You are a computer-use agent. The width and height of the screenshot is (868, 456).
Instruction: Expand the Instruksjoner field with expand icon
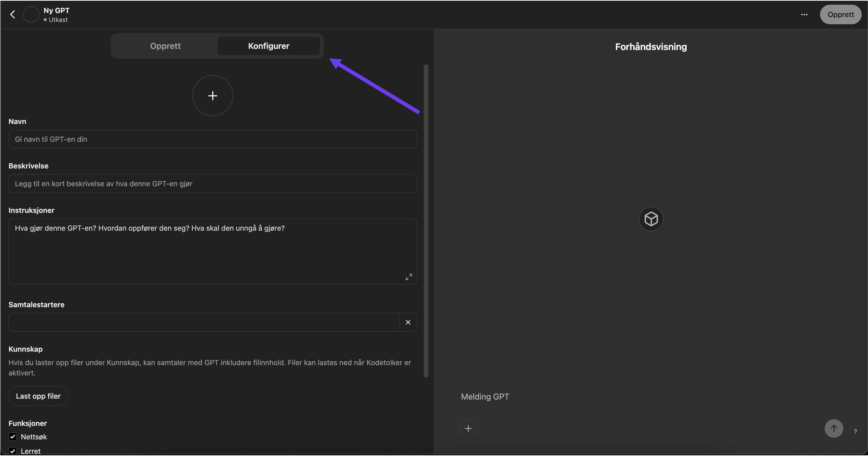click(x=408, y=277)
